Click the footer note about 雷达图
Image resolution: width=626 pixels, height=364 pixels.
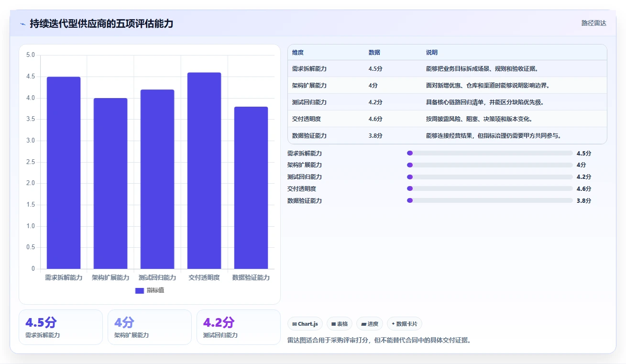(x=379, y=341)
